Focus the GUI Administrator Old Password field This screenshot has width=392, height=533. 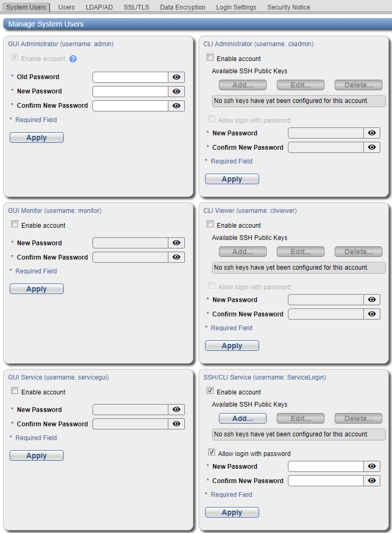click(x=130, y=77)
